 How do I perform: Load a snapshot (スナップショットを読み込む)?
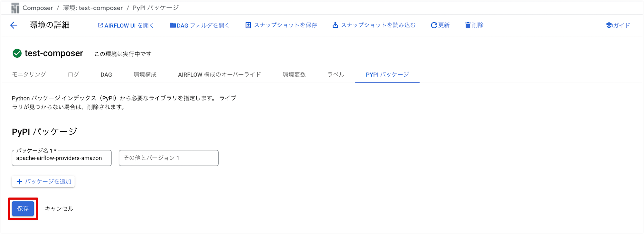[374, 25]
